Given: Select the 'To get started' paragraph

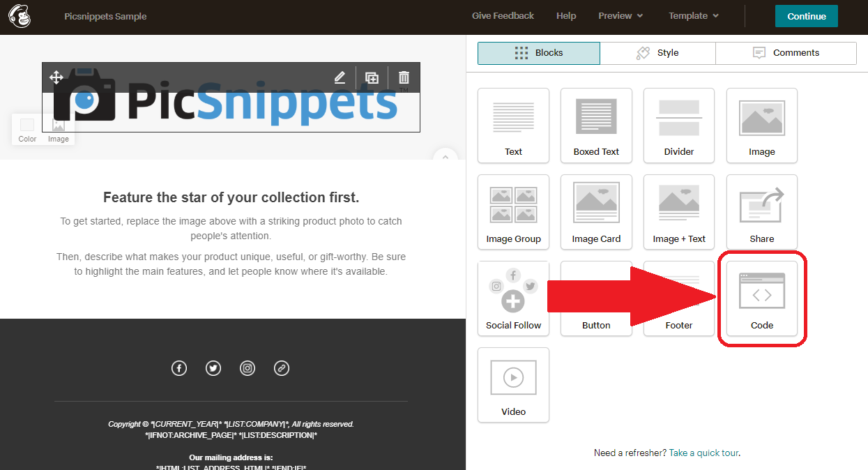Looking at the screenshot, I should click(x=231, y=229).
